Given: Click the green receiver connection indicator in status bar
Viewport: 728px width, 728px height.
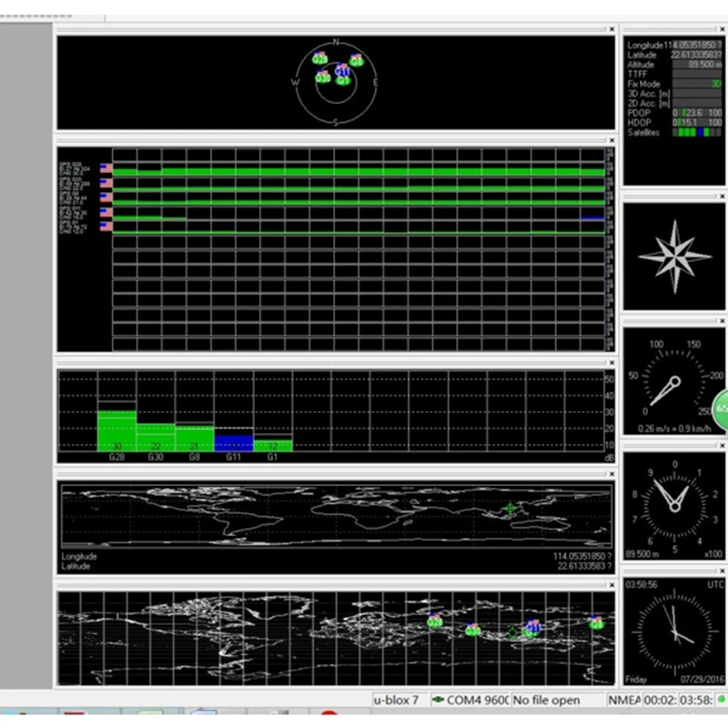Looking at the screenshot, I should pyautogui.click(x=722, y=700).
